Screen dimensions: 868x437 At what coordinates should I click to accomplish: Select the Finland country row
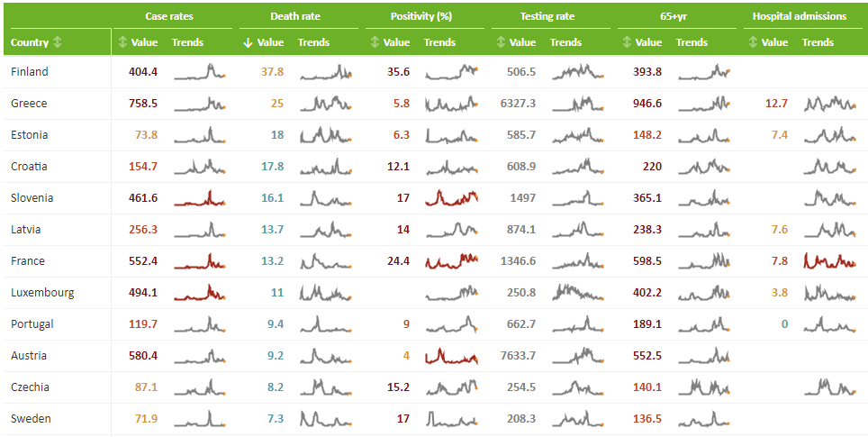click(30, 72)
